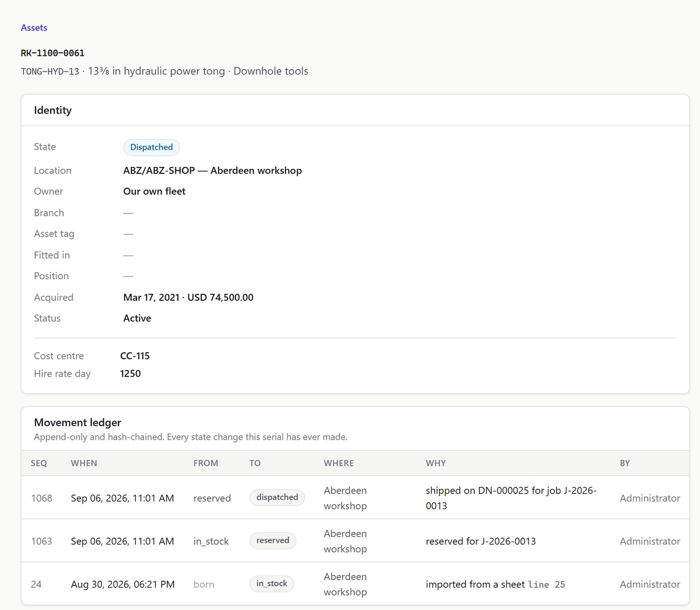Click the BY column header
The image size is (700, 610).
[625, 463]
